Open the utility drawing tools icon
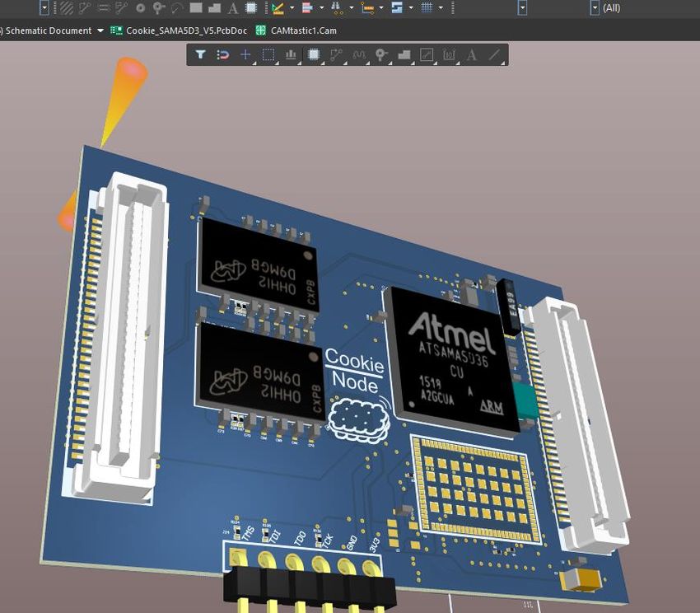The height and width of the screenshot is (613, 700). 278,7
